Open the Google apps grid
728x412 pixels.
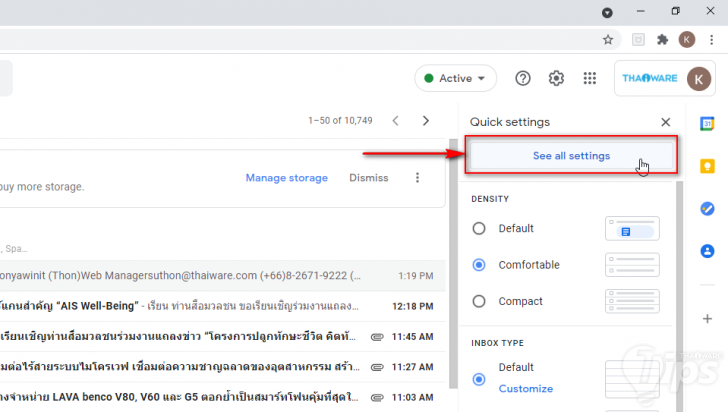pos(590,78)
